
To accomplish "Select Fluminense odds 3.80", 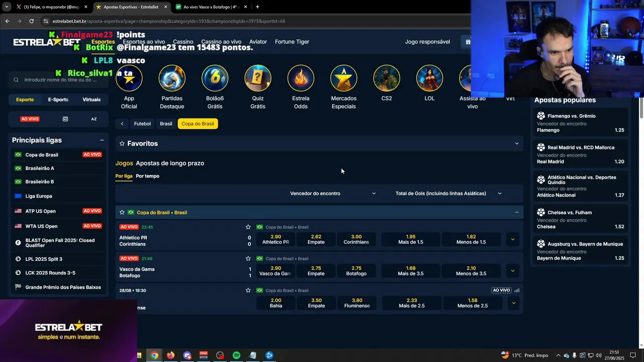I will [357, 303].
